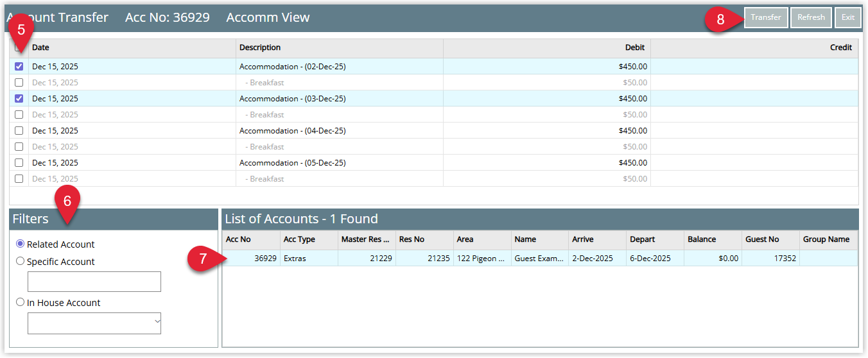The height and width of the screenshot is (358, 868).
Task: Click the $450.00 debit for Accommodation (04-Dec-25)
Action: [632, 130]
